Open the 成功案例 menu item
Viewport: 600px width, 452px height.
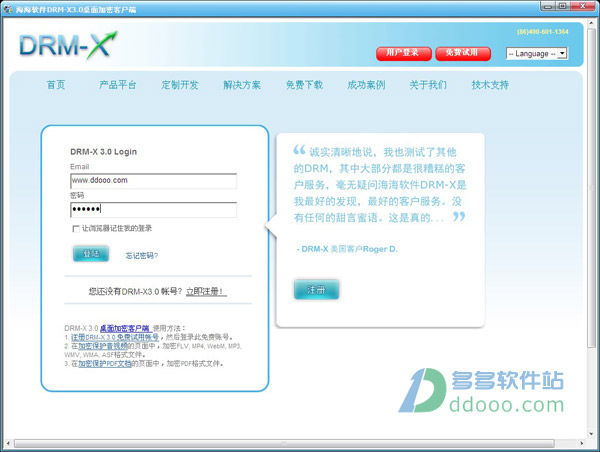pyautogui.click(x=366, y=85)
